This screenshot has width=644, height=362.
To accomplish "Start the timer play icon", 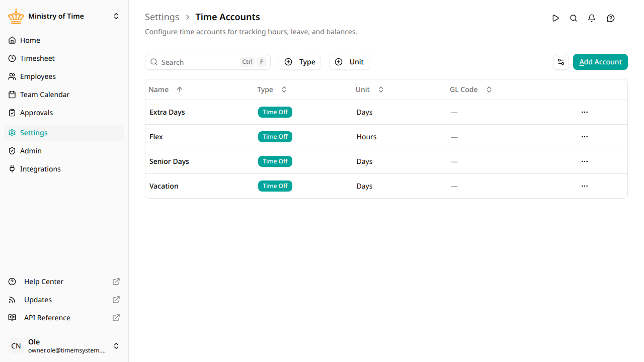I will click(x=555, y=18).
